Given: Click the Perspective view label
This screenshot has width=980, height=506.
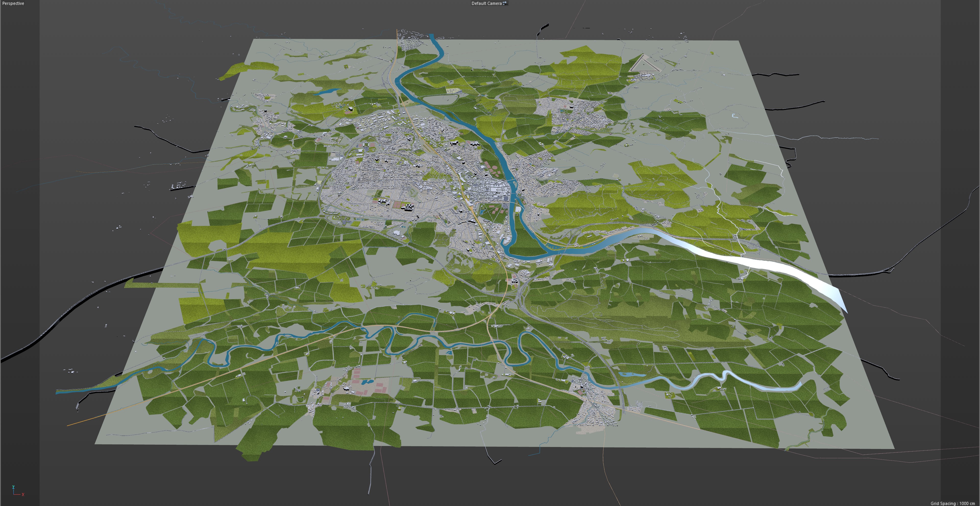Looking at the screenshot, I should click(13, 3).
